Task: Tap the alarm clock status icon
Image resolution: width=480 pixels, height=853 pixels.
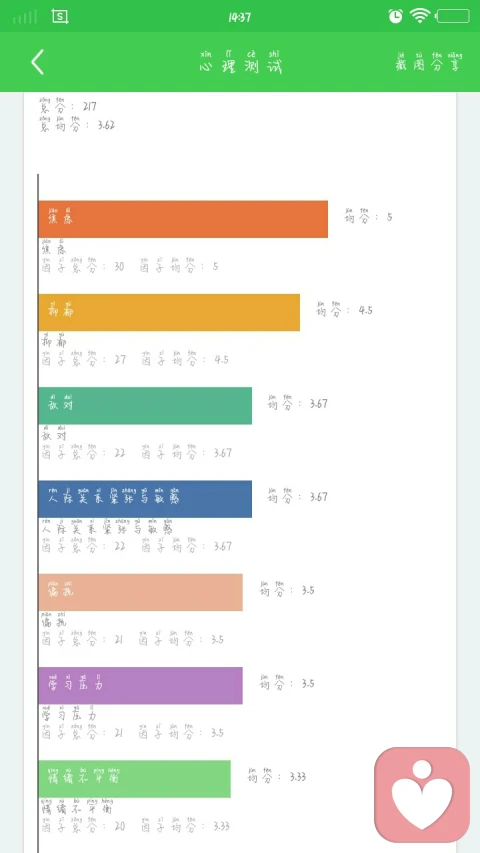Action: (x=396, y=16)
